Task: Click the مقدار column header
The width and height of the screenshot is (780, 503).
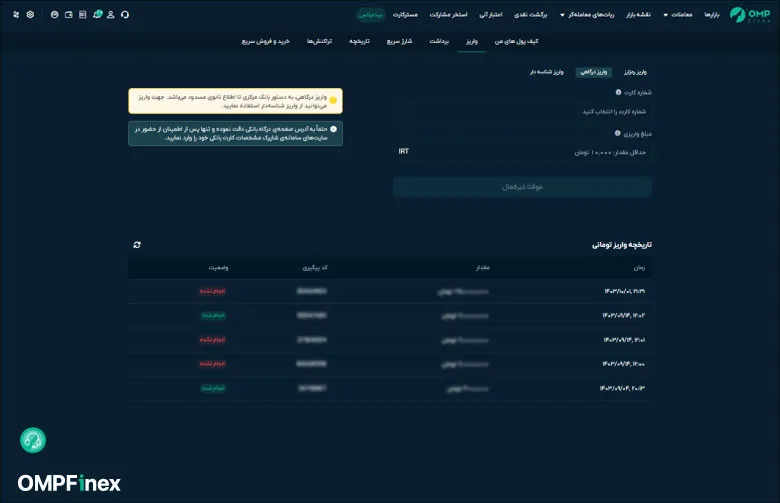Action: 483,268
